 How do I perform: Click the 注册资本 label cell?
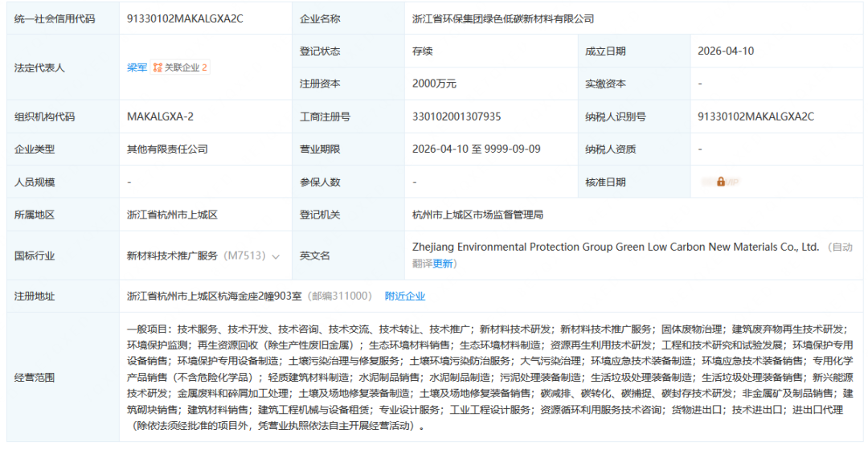[348, 84]
